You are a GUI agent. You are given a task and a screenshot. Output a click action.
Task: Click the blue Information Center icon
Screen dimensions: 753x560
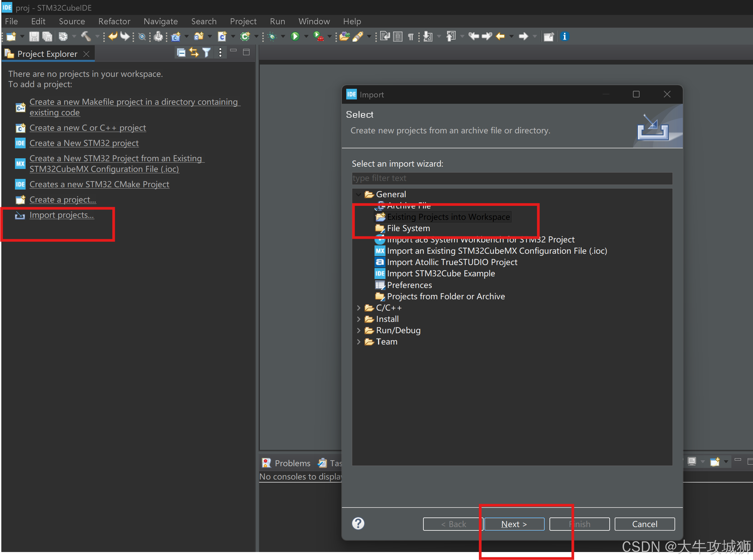click(564, 36)
